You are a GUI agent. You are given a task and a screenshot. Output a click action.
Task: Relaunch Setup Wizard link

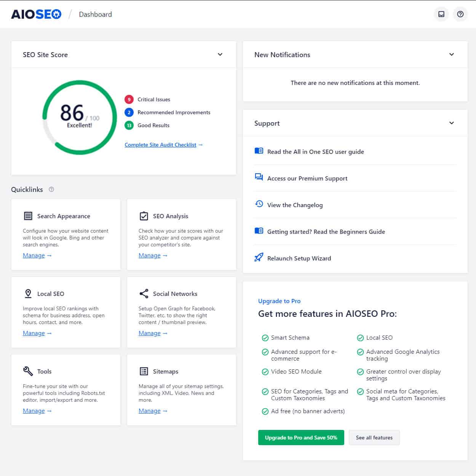point(299,258)
